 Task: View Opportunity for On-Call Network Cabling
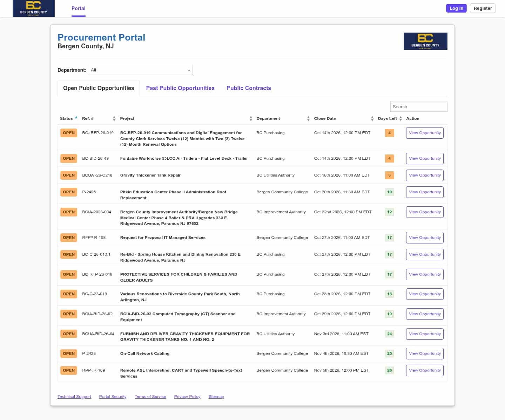425,354
